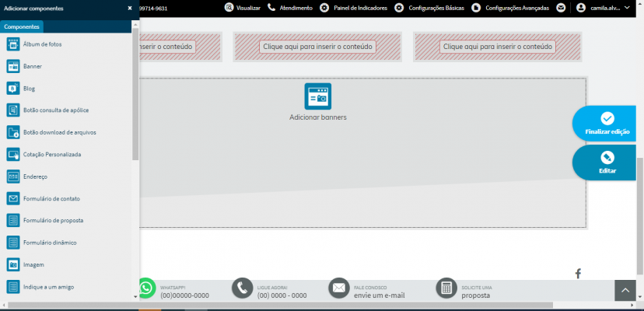
Task: Click the back-to-top chevron button
Action: (625, 291)
